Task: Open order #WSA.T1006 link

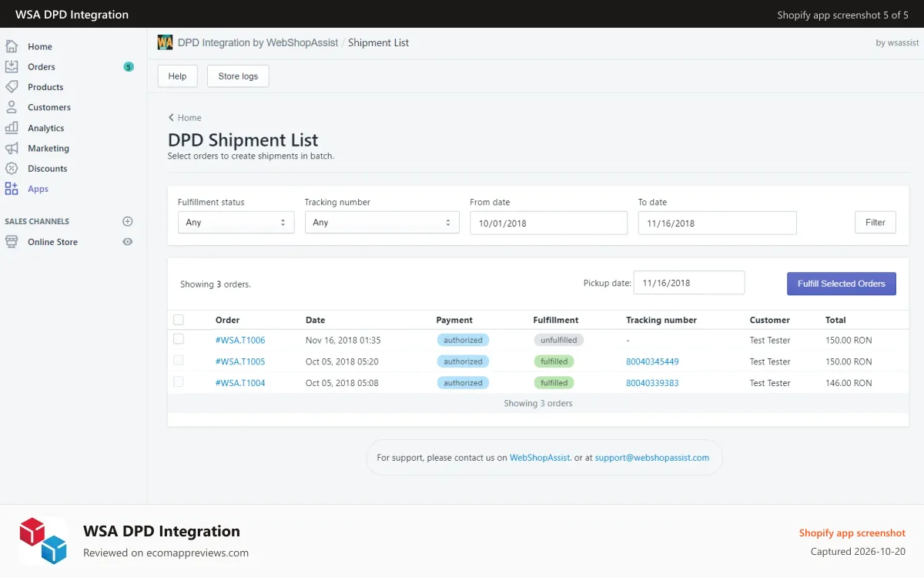Action: 240,340
